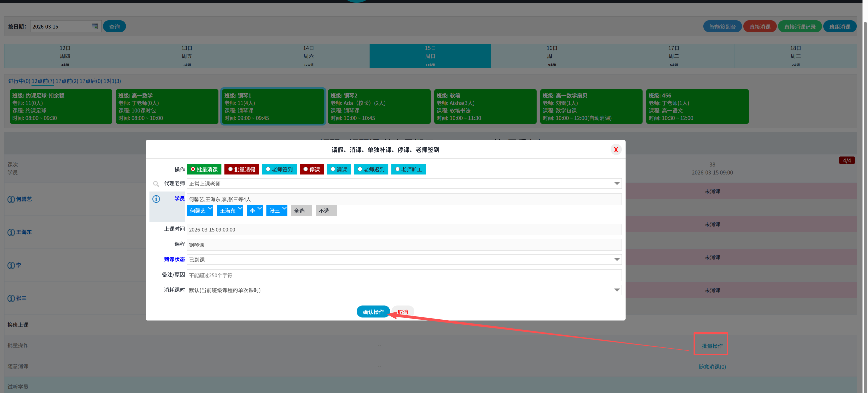Click the magnifier icon beside 代理老师
This screenshot has width=868, height=393.
pyautogui.click(x=156, y=184)
